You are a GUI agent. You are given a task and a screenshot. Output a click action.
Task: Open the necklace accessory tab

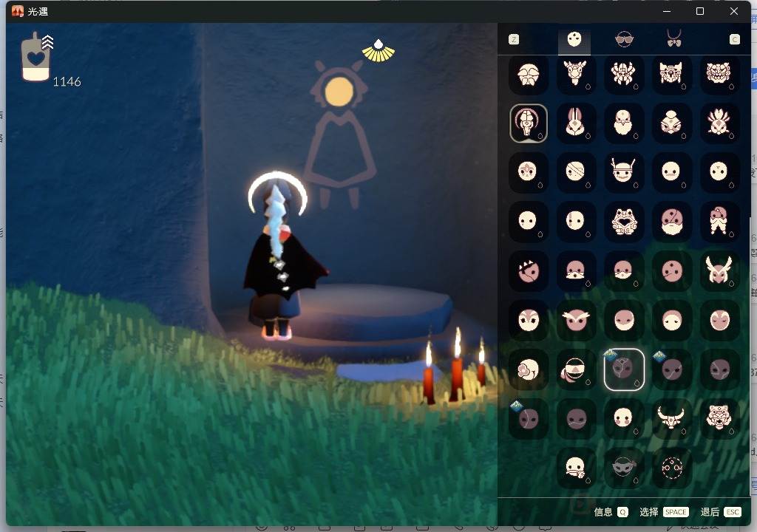click(x=674, y=38)
